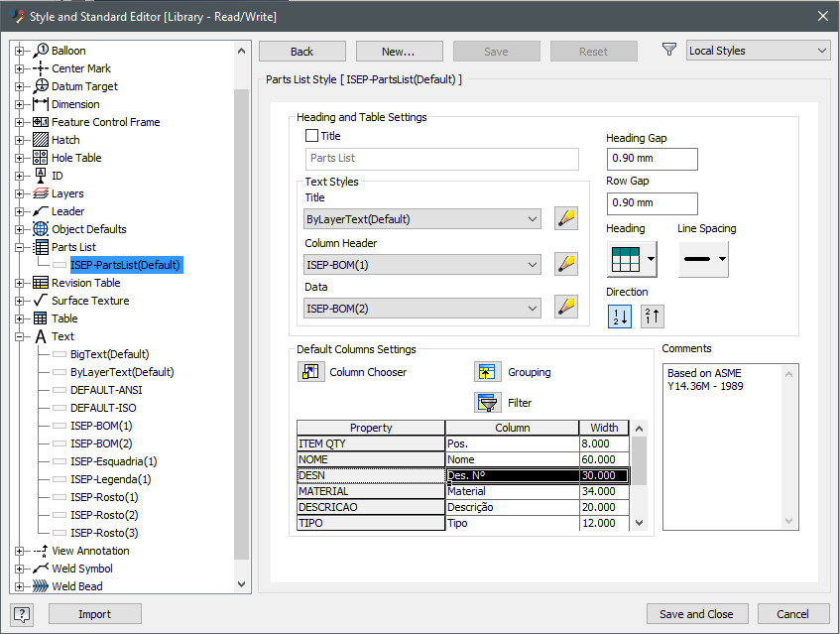840x634 pixels.
Task: Select ISEP-Legenda(1) text style
Action: coord(110,479)
